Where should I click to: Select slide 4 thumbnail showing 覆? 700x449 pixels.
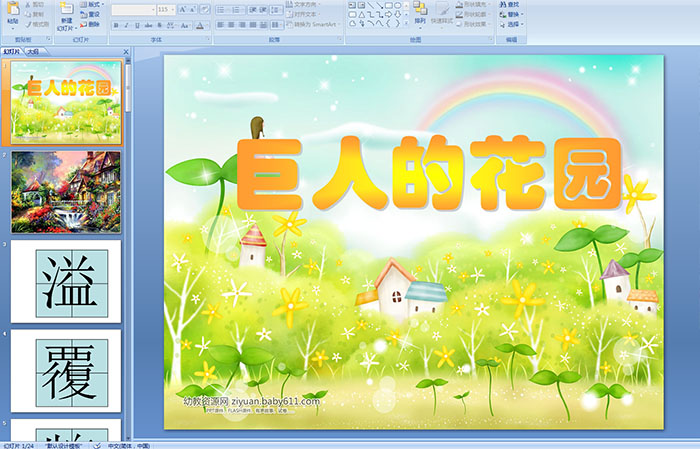(x=66, y=371)
